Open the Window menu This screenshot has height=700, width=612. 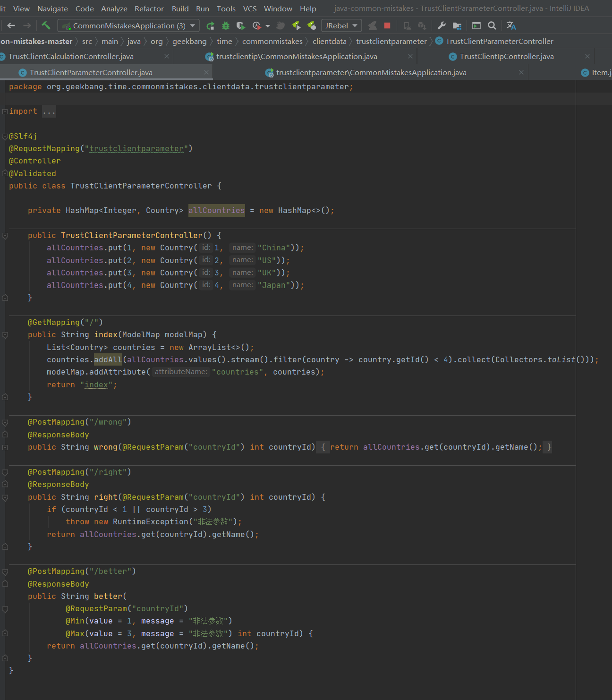(278, 9)
